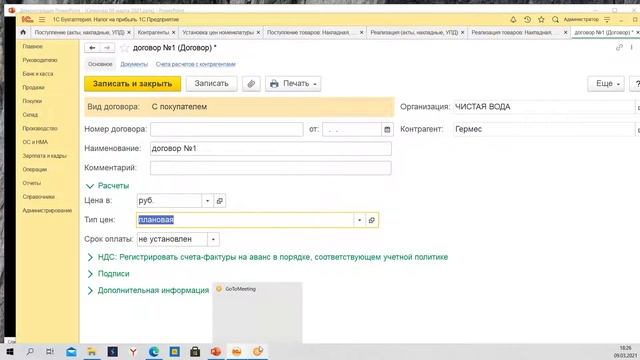Open Основное subtab of the contract
Screen dimensions: 640x360
point(100,64)
